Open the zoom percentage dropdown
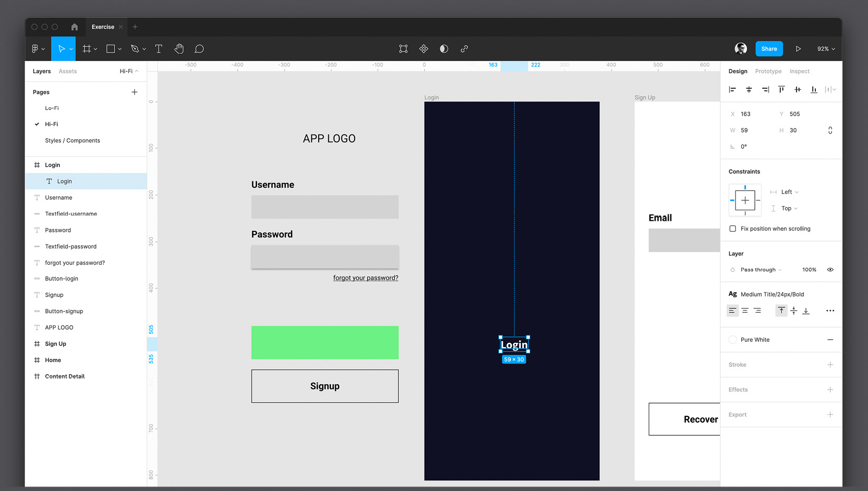The height and width of the screenshot is (491, 868). 825,48
